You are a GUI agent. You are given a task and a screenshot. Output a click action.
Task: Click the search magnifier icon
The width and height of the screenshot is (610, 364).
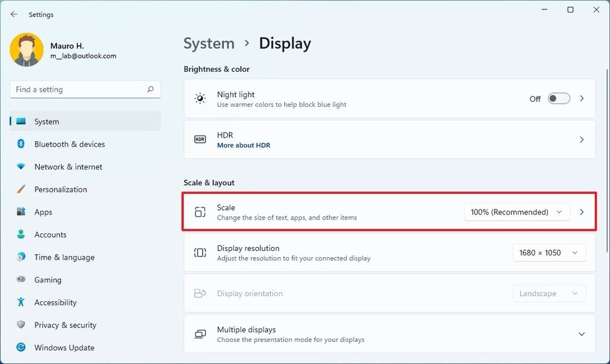(x=150, y=89)
